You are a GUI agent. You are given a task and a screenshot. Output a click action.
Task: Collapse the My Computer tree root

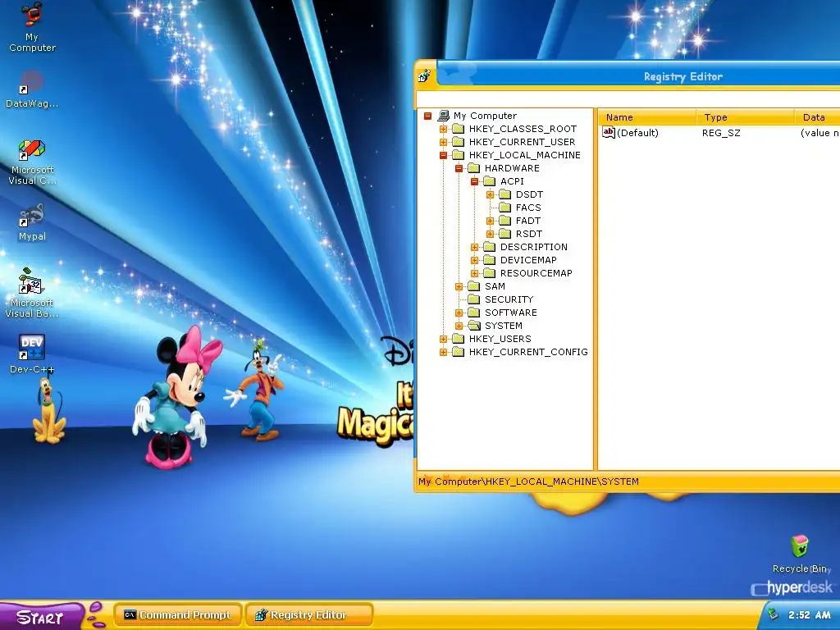[427, 116]
